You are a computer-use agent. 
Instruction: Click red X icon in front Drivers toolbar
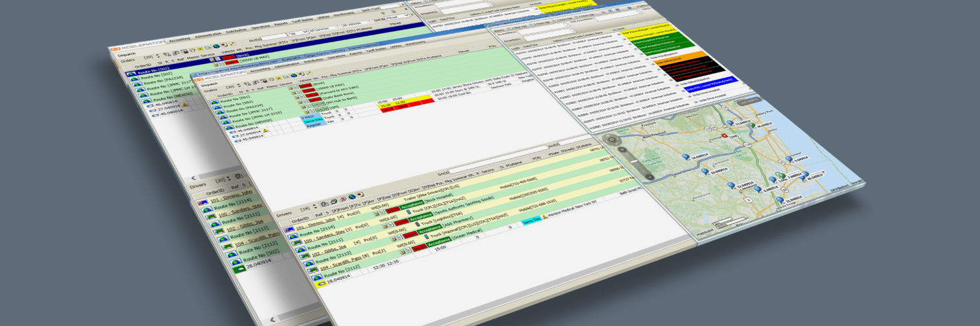(x=343, y=199)
